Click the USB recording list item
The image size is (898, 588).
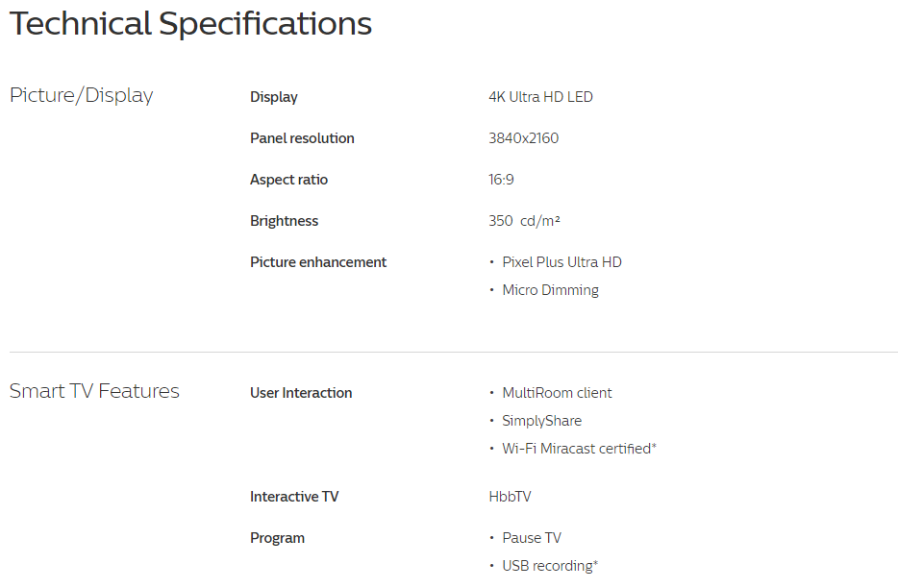(x=550, y=566)
